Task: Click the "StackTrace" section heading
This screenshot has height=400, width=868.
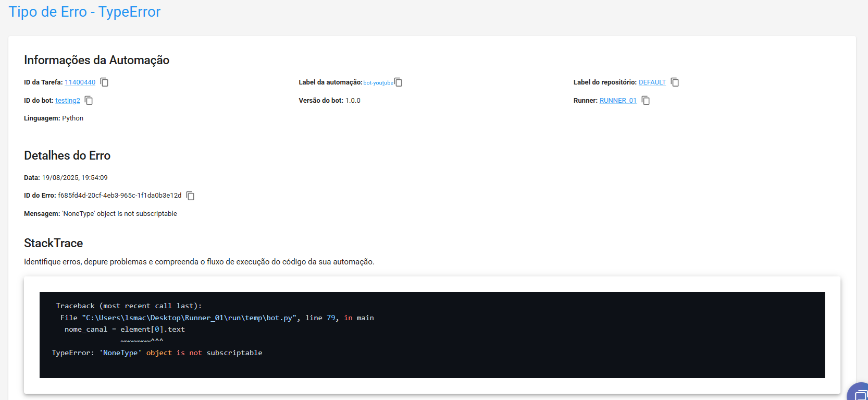Action: [53, 243]
